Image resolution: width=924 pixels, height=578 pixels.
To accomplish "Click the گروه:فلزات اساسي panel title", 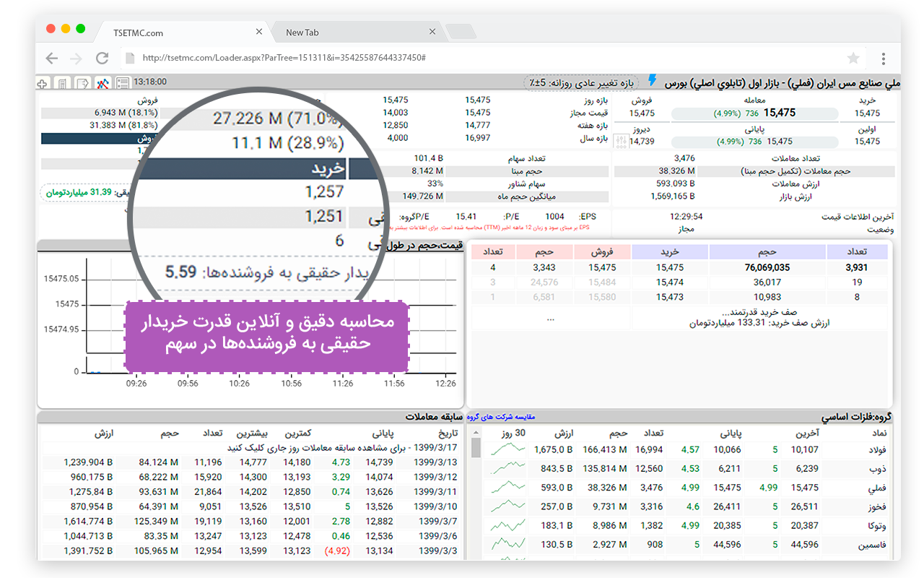I will click(x=856, y=418).
